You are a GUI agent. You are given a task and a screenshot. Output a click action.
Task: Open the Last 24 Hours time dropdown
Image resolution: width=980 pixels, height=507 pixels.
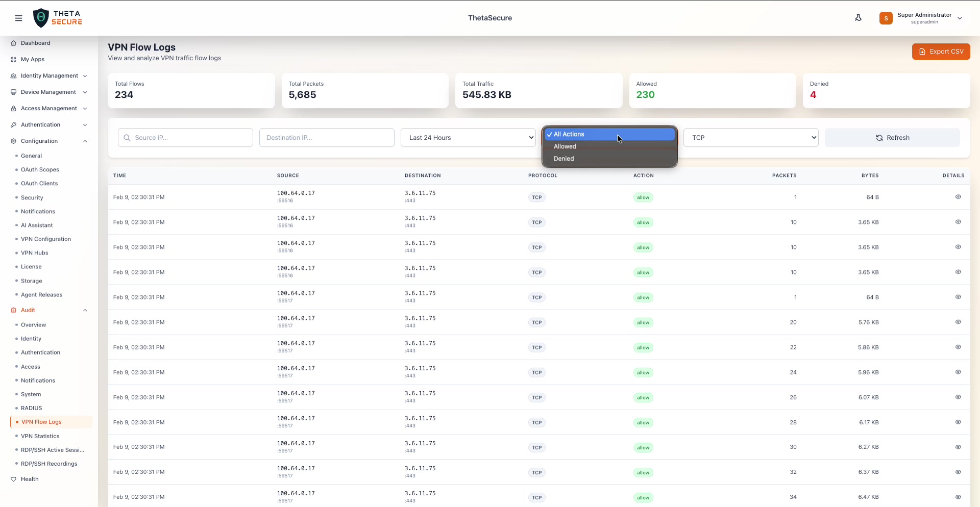click(468, 138)
